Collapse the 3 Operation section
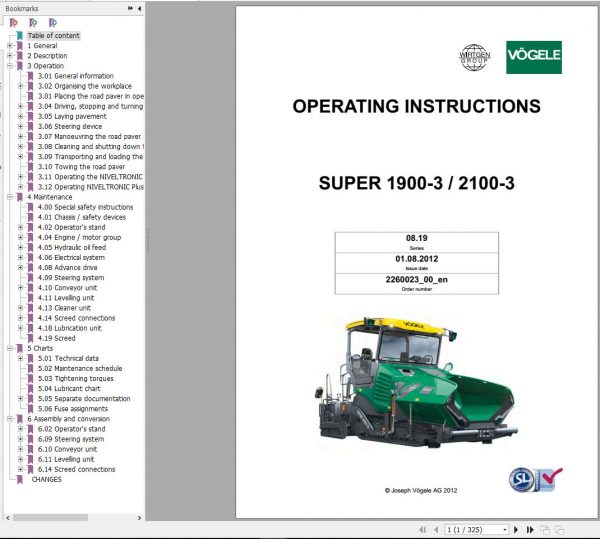The width and height of the screenshot is (600, 539). click(x=10, y=66)
